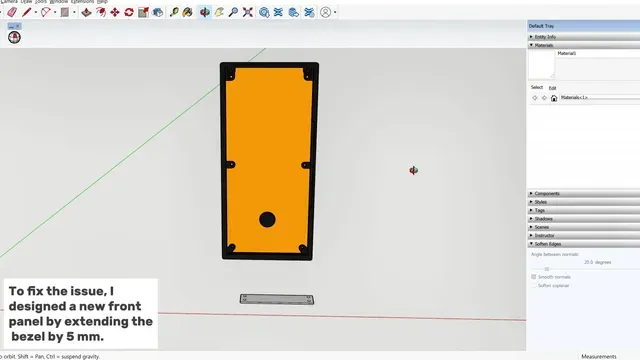This screenshot has height=360, width=640.
Task: Click the materials Back arrow
Action: point(535,98)
